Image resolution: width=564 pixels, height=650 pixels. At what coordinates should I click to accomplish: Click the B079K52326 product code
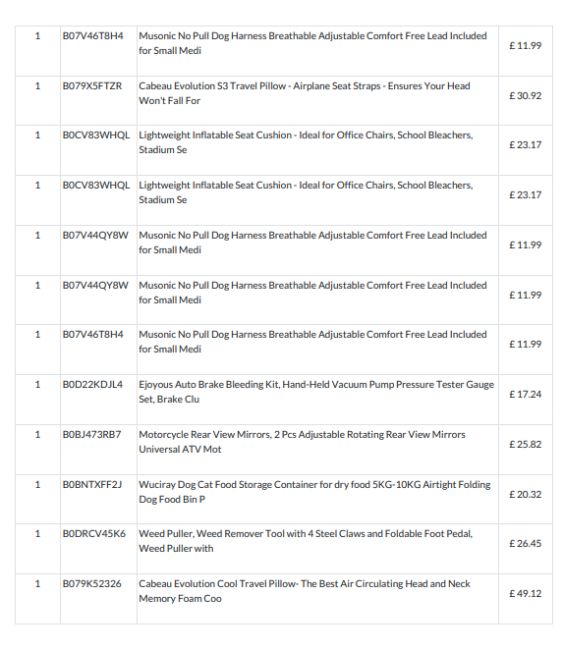[x=92, y=584]
